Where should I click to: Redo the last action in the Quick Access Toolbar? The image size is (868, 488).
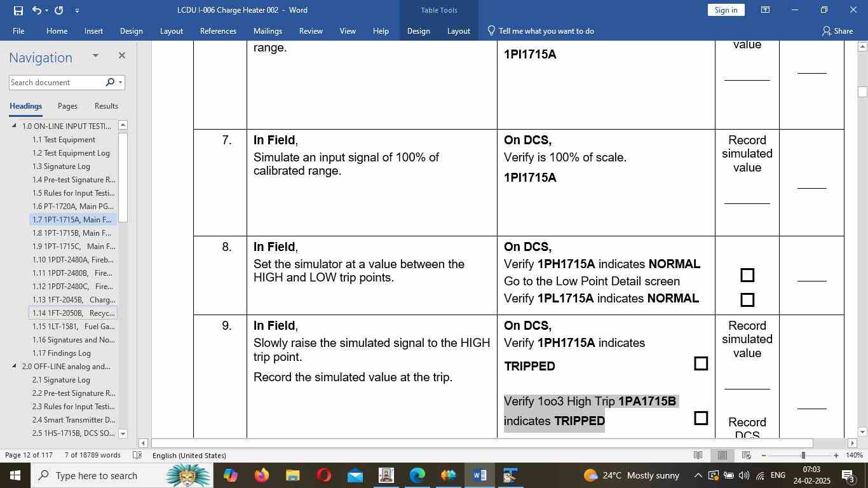click(59, 10)
